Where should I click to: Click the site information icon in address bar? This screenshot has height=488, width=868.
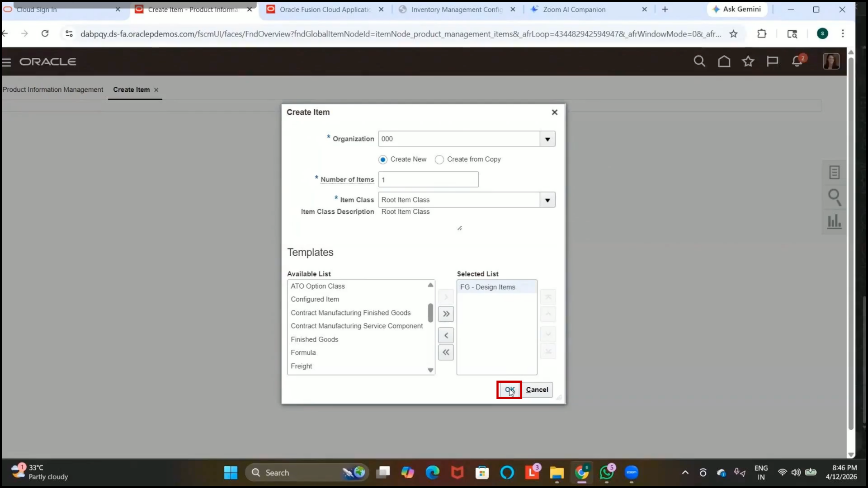(x=69, y=33)
